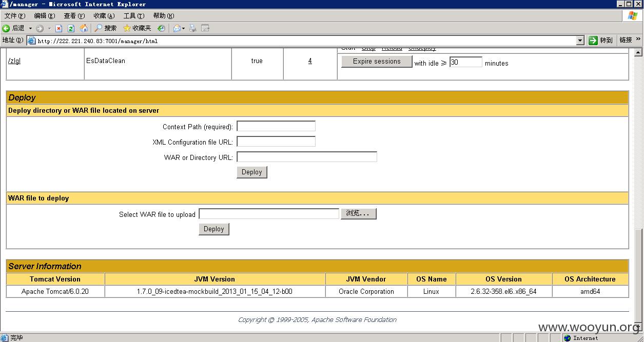Click the Internet zone globe in status bar
Image resolution: width=644 pixels, height=342 pixels.
coord(567,338)
